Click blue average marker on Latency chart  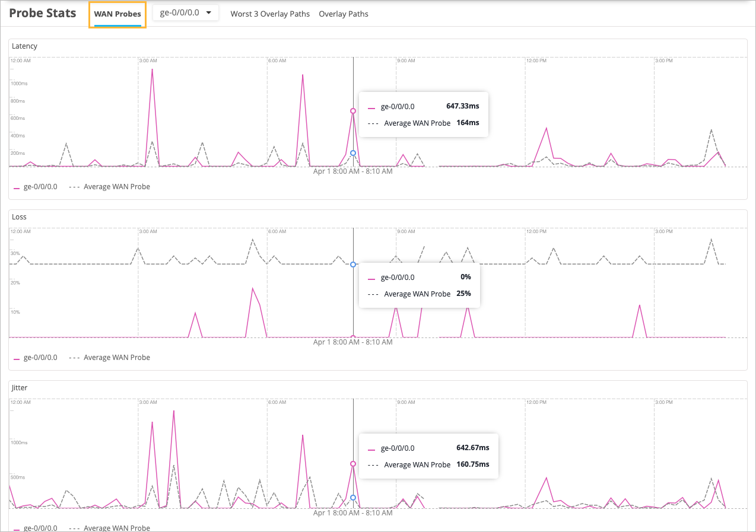(x=353, y=153)
